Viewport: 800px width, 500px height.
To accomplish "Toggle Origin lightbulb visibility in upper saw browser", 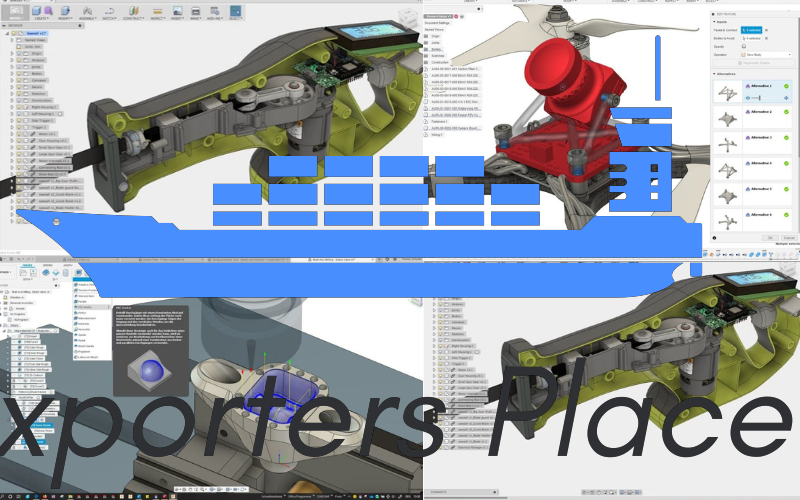I will (19, 53).
